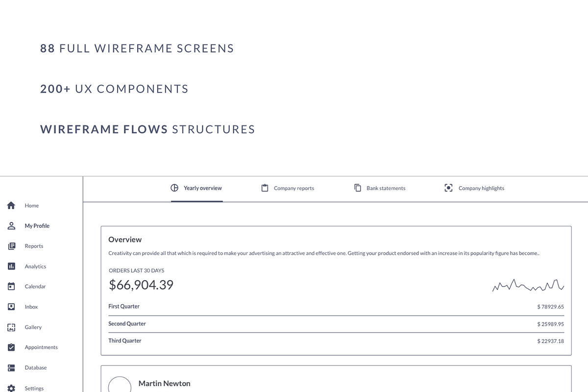Viewport: 588px width, 392px height.
Task: Open My Profile using its person icon
Action: click(11, 225)
